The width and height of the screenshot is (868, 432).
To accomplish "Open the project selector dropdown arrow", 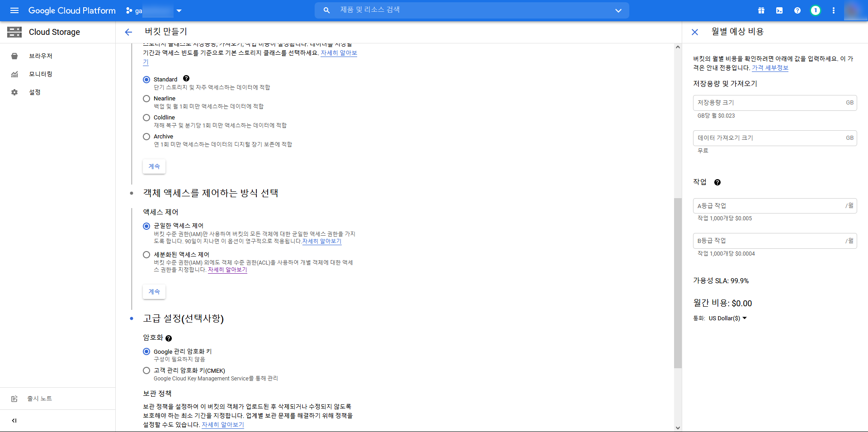I will 179,10.
